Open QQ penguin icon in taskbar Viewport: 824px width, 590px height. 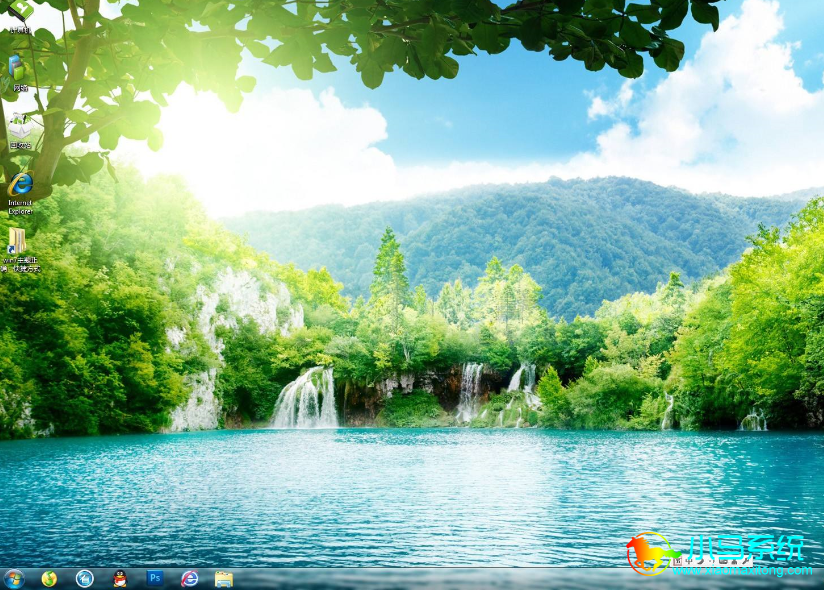(120, 578)
